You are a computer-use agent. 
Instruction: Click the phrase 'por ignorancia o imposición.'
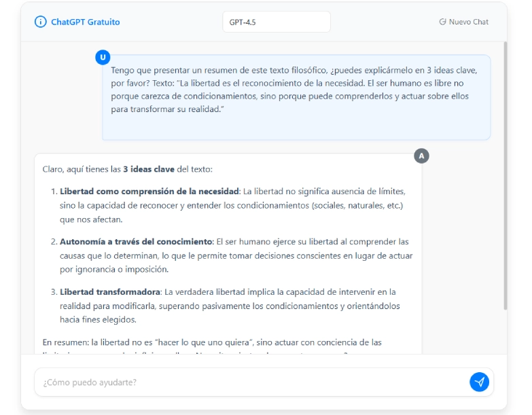point(114,270)
